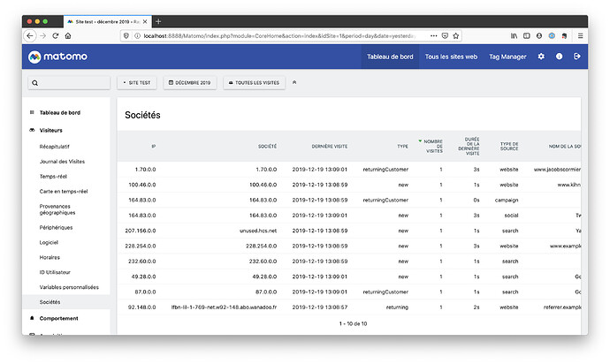This screenshot has width=610, height=364.
Task: Click the pagination text 1 - 10 de 10
Action: pyautogui.click(x=354, y=323)
